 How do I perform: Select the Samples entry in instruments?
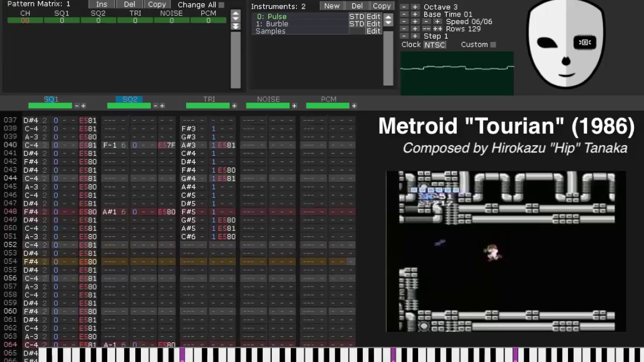pos(270,31)
